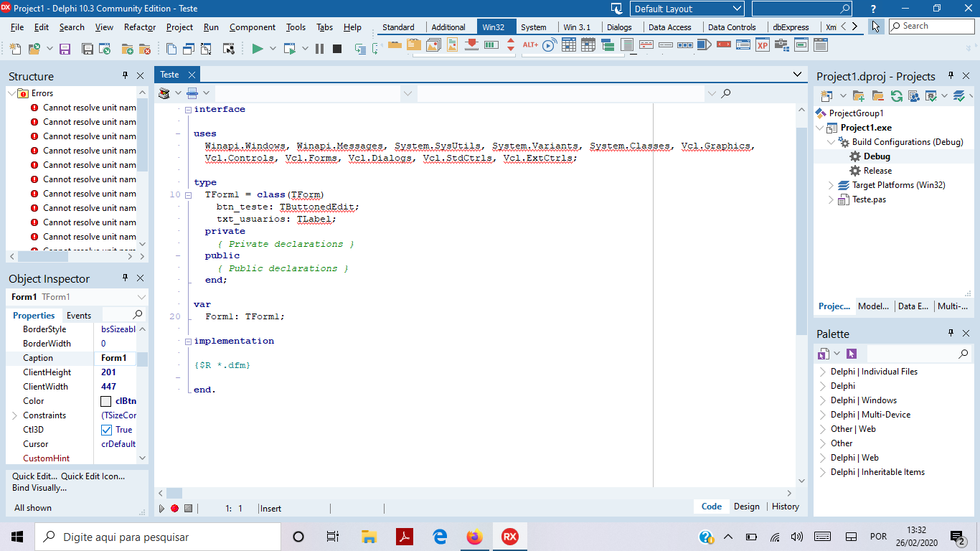Open the Refactor menu
The image size is (980, 551).
[x=140, y=27]
